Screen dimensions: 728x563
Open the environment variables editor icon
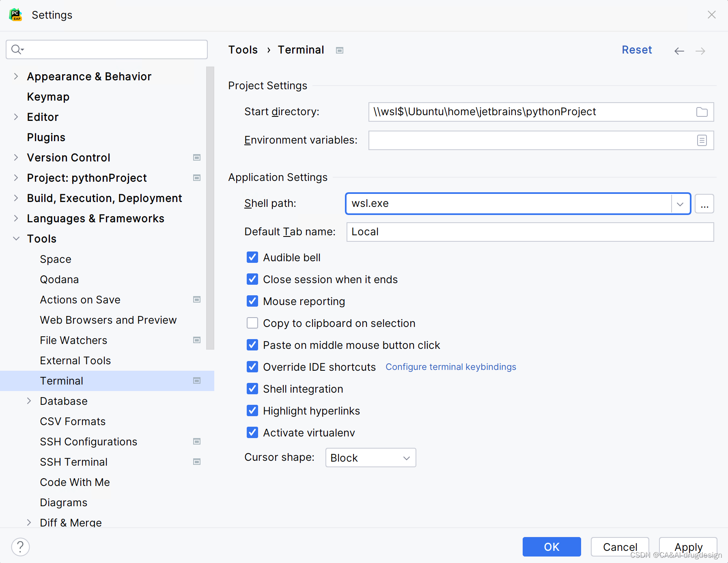pyautogui.click(x=702, y=140)
